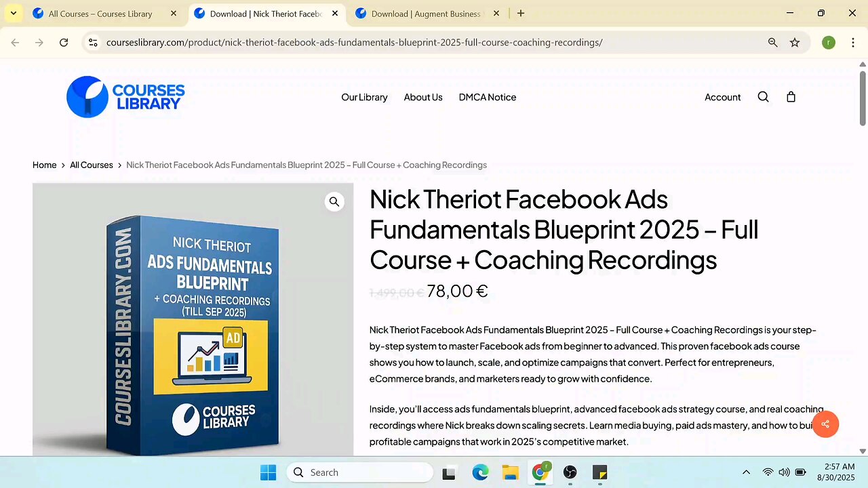Image resolution: width=868 pixels, height=488 pixels.
Task: Open the Our Library menu item
Action: (x=364, y=97)
